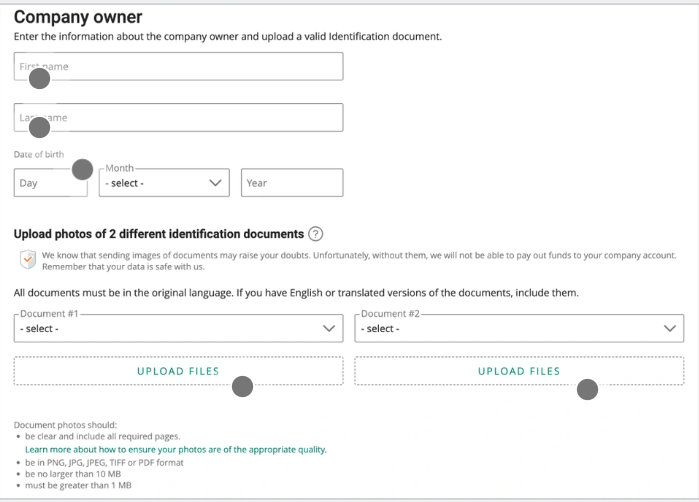Click the 'All documents must be in the original language' sentence
Screen dimensions: 699x502
tap(296, 293)
